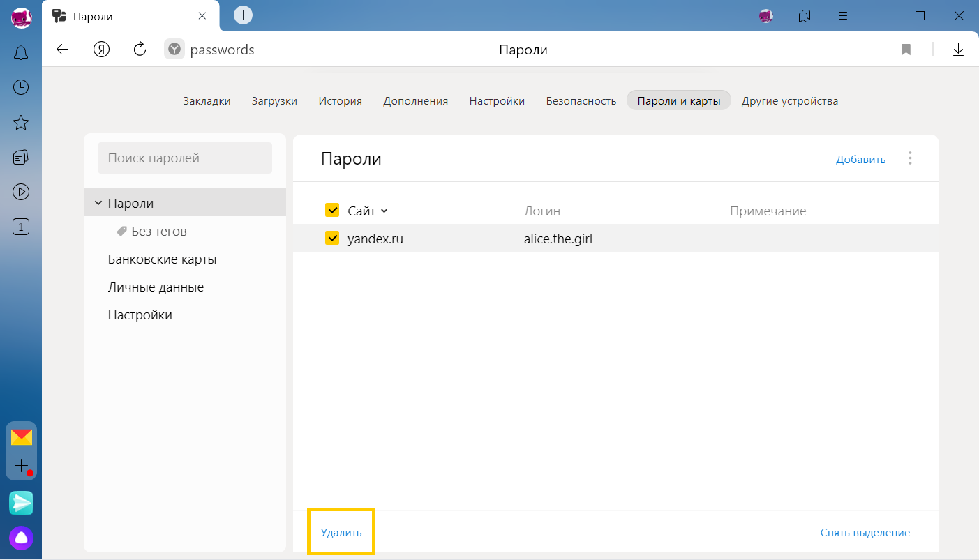Click Снять выделение link
Viewport: 979px width, 560px height.
(865, 532)
